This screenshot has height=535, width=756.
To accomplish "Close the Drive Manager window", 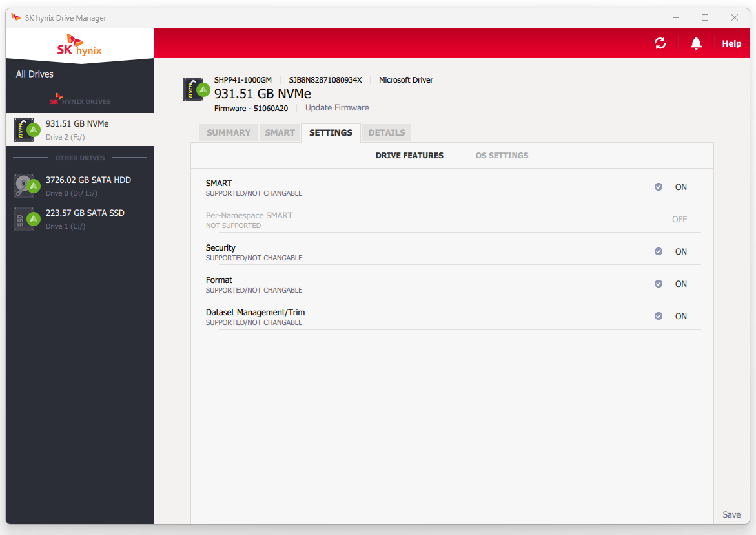I will [x=734, y=18].
